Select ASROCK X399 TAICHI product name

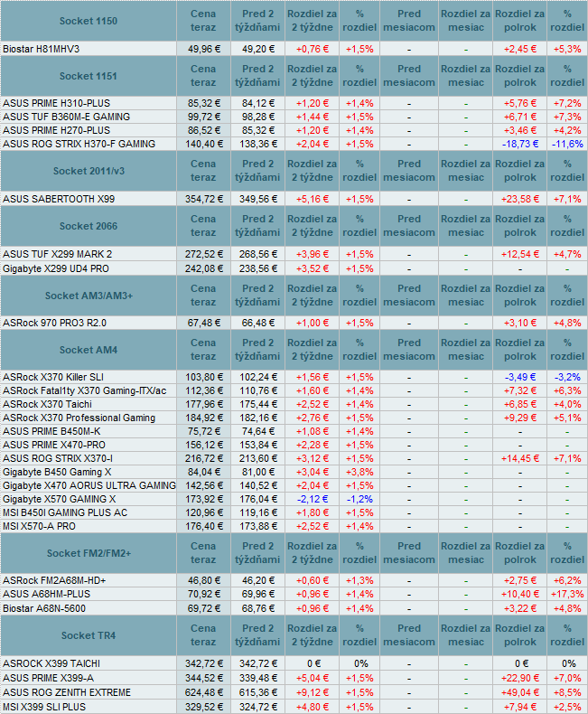[51, 664]
